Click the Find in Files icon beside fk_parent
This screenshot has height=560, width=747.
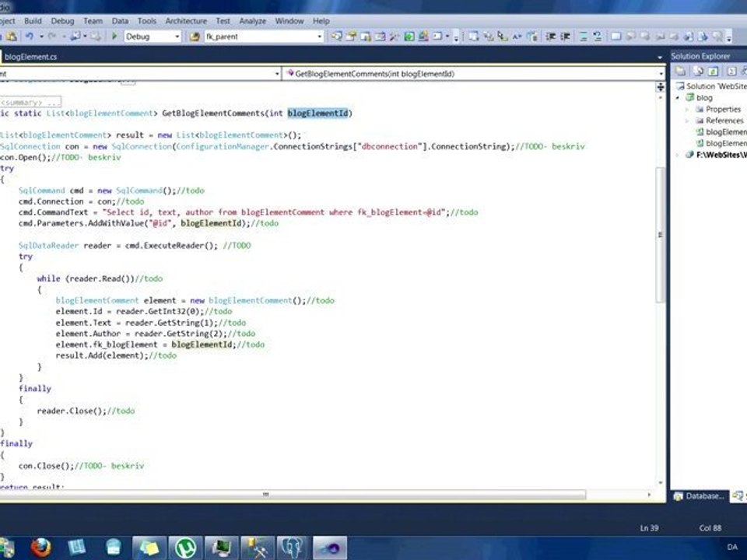point(195,37)
